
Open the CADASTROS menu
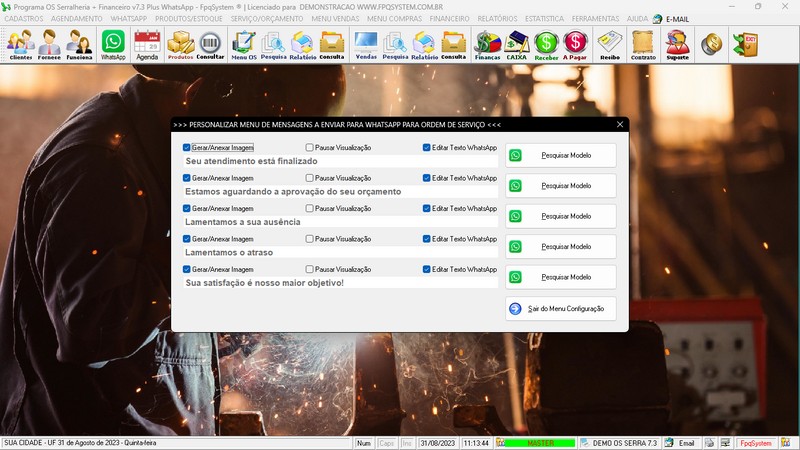pos(24,19)
